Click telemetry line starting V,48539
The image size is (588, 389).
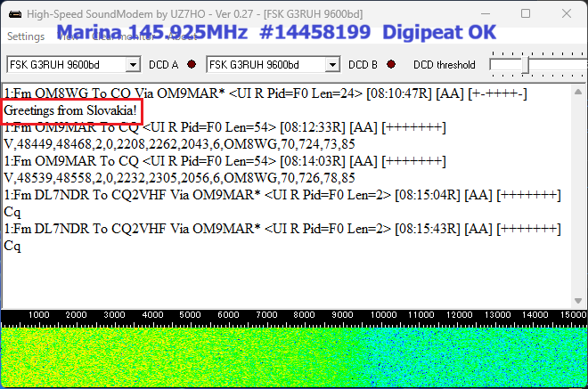click(x=179, y=178)
